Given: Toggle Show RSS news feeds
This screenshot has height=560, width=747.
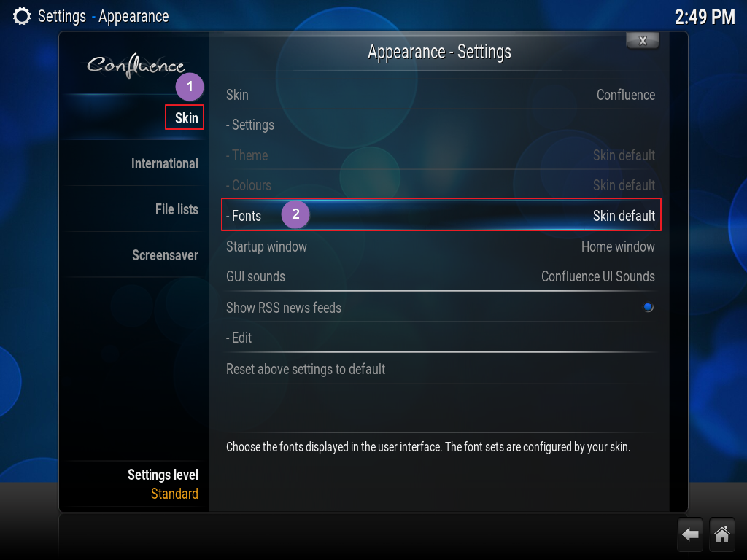Looking at the screenshot, I should click(441, 308).
